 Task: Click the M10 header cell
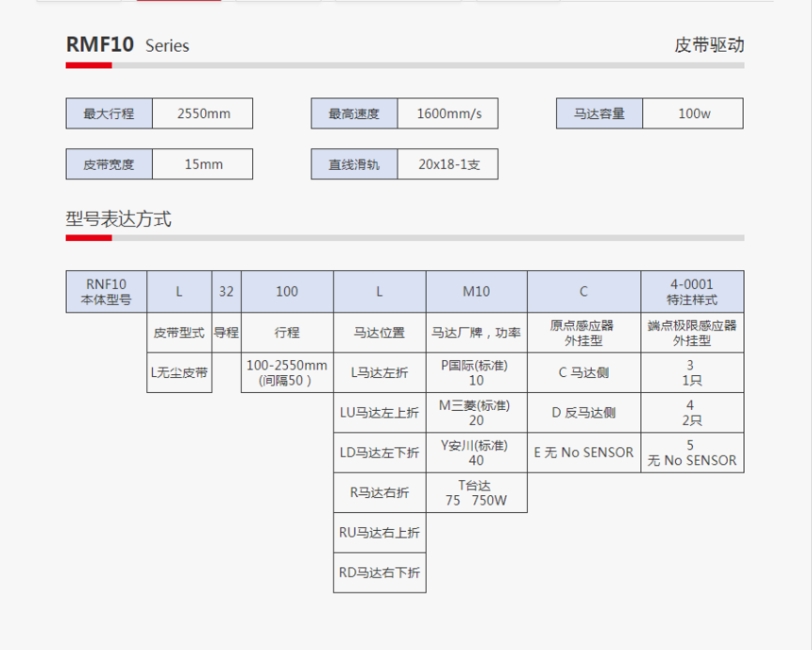point(476,292)
